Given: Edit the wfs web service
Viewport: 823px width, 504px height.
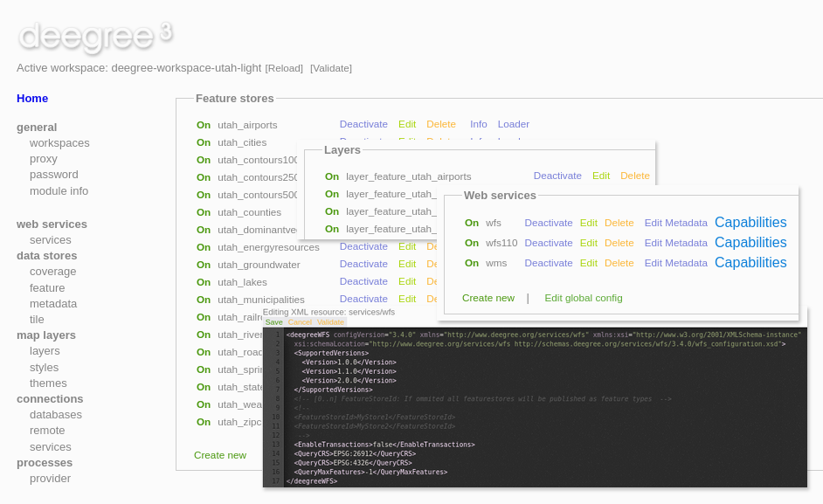Looking at the screenshot, I should (x=588, y=223).
